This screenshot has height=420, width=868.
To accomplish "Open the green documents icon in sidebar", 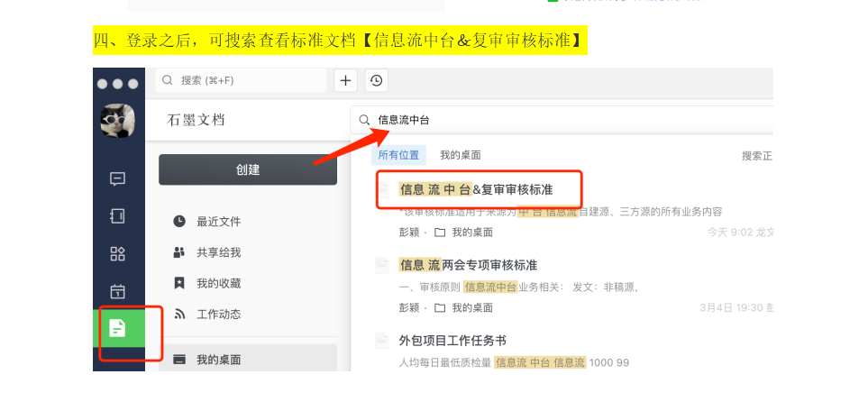I will pos(118,328).
